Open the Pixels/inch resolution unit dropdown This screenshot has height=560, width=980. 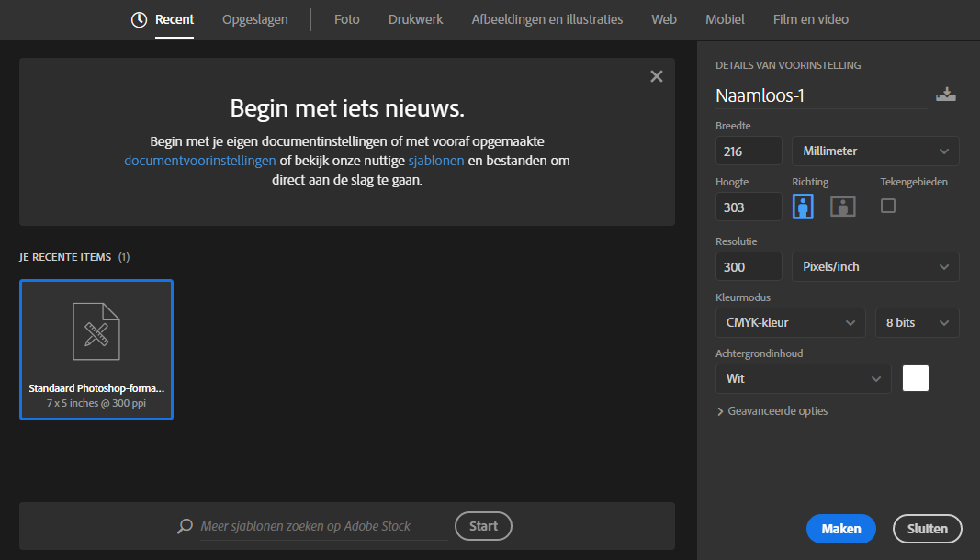[874, 266]
